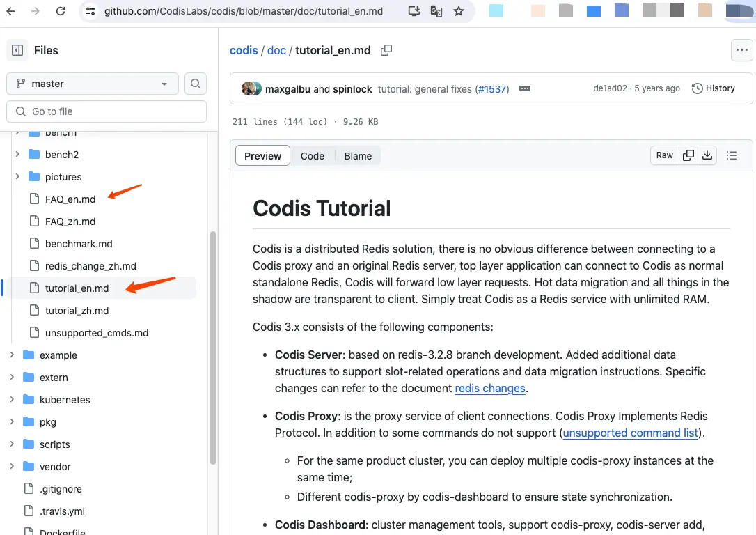Open .travis.yml in the file tree
Screen dimensions: 756x535
tap(62, 511)
